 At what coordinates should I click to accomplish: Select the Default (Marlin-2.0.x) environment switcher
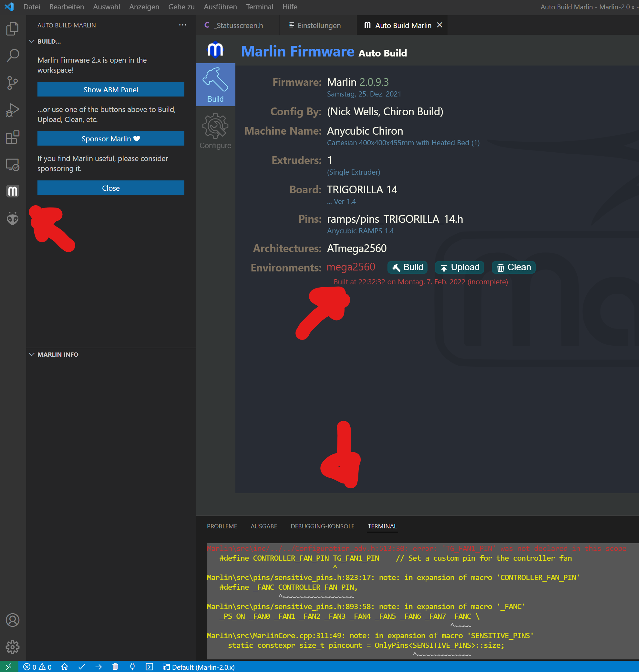click(199, 667)
